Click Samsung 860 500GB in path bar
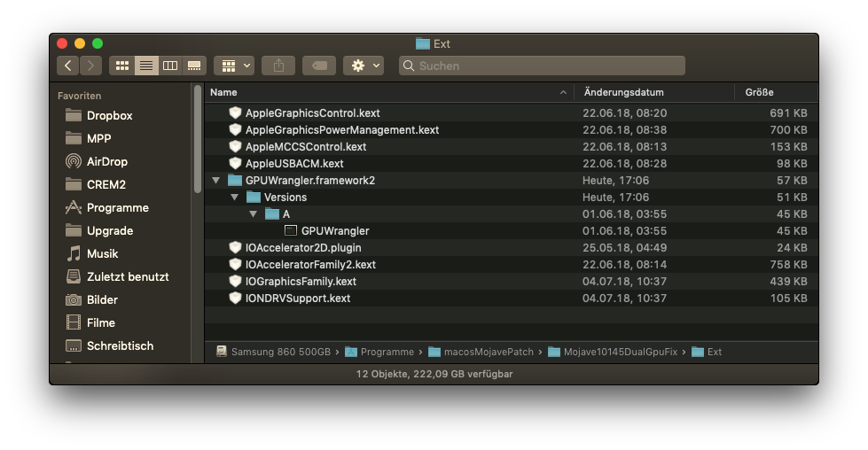This screenshot has height=450, width=868. click(x=273, y=352)
